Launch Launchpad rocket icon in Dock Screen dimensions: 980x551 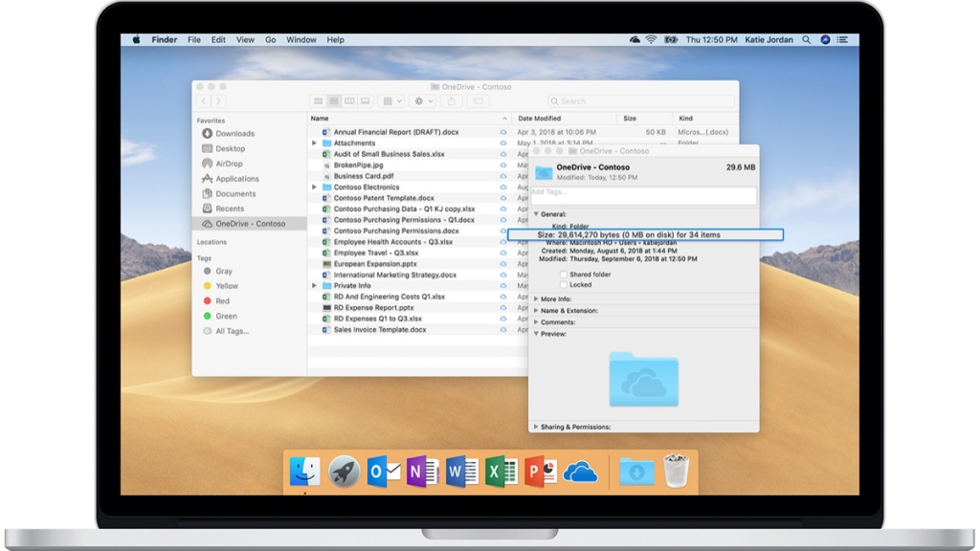344,471
